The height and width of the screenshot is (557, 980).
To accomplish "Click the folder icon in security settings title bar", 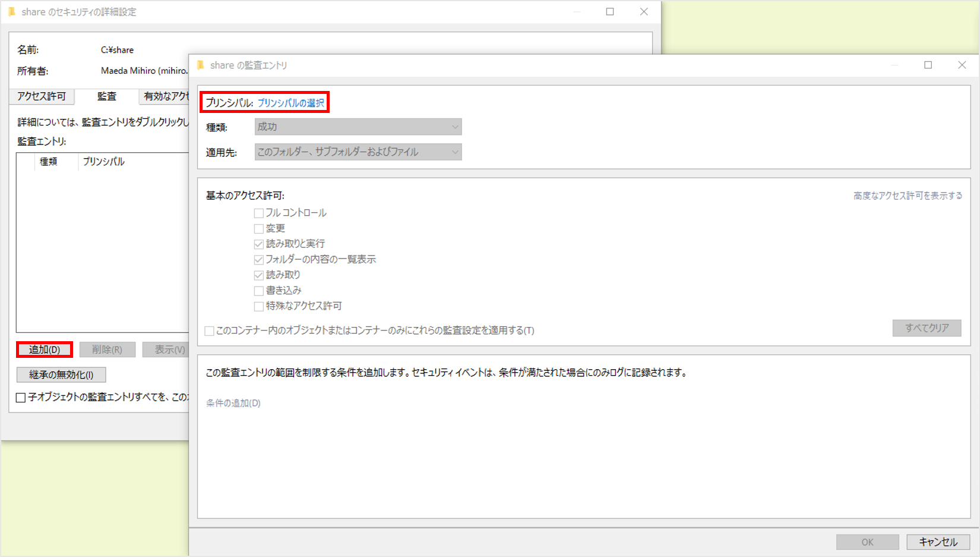I will (x=12, y=12).
